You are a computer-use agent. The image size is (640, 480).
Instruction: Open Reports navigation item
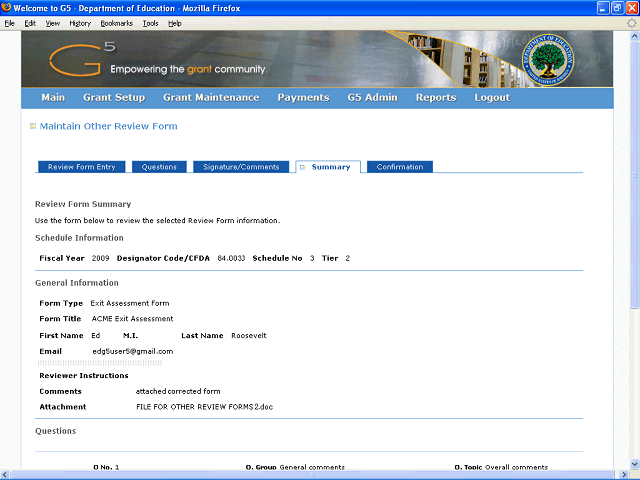436,98
